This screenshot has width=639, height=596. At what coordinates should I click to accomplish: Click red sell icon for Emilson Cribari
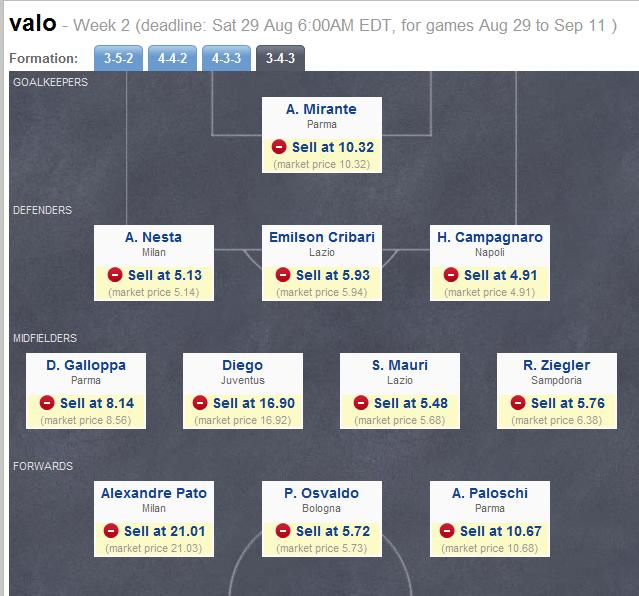(x=283, y=275)
